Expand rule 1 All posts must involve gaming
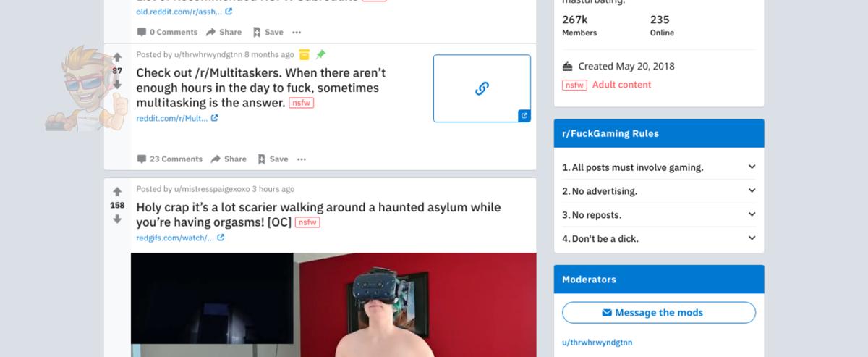 [x=659, y=167]
